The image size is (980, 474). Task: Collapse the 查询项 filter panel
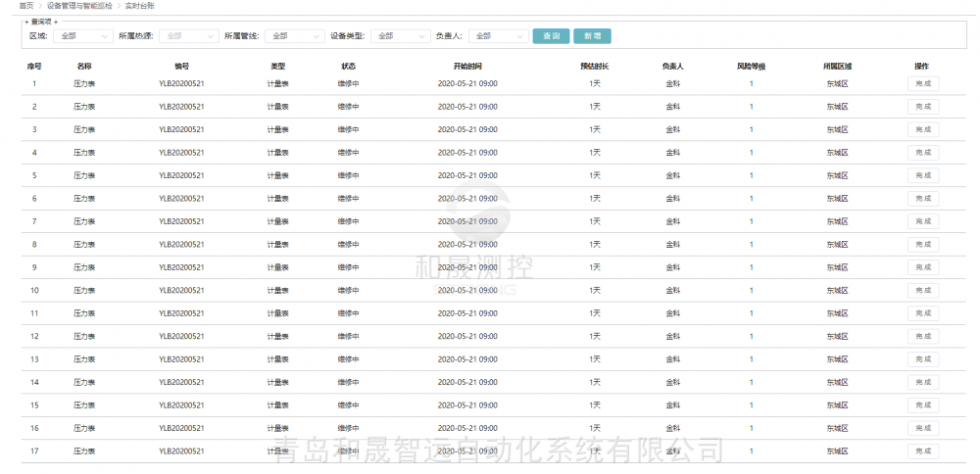click(x=40, y=22)
